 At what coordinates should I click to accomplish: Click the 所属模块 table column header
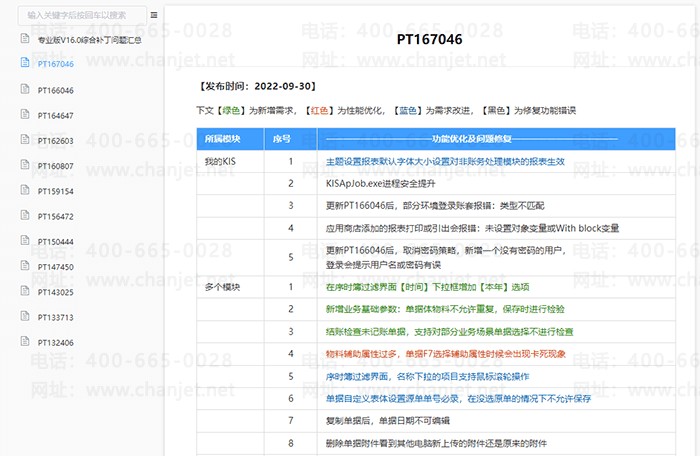click(x=223, y=139)
